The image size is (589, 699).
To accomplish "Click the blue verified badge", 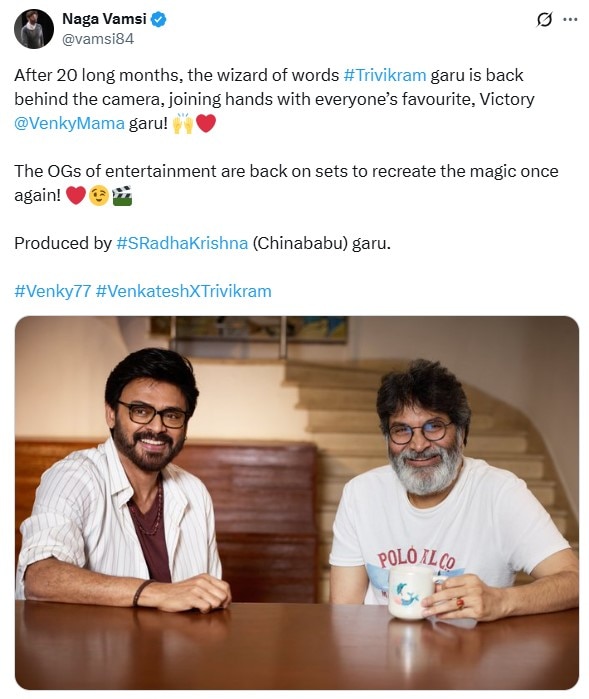I will [159, 19].
